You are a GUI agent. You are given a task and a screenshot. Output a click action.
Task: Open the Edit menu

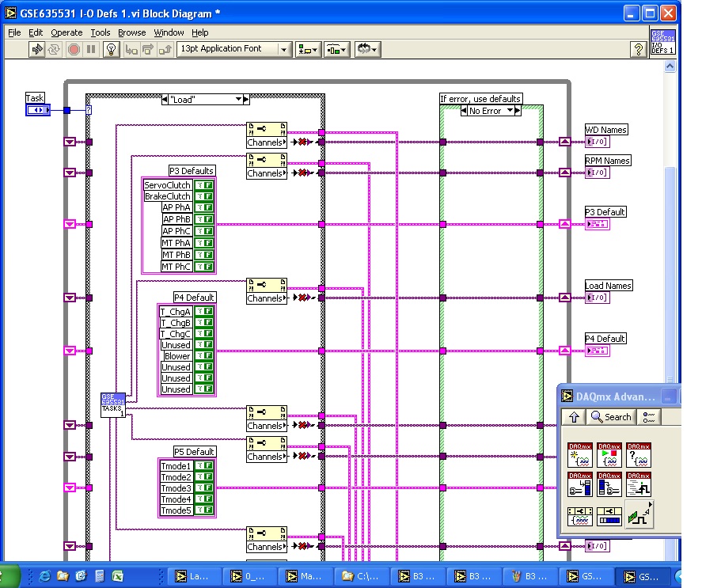[36, 32]
